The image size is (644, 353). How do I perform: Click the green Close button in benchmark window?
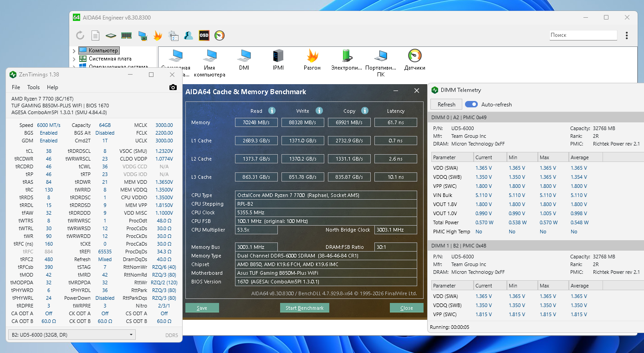407,308
